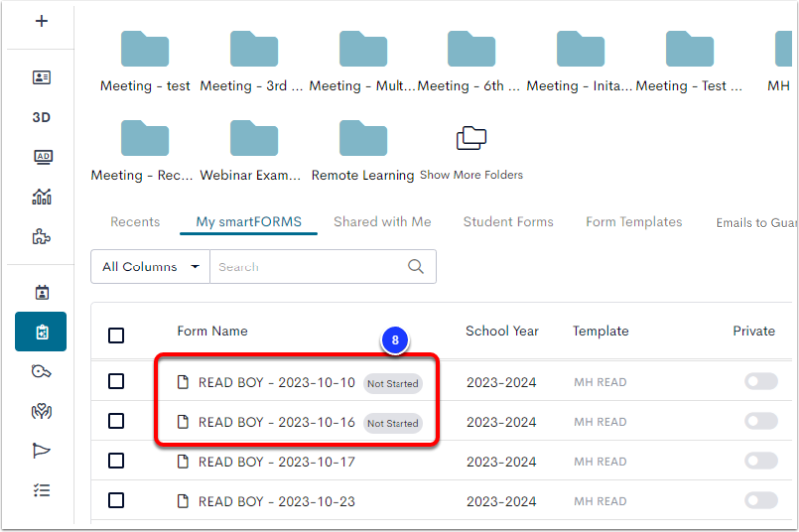Open the Form Templates tab
Viewport: 799px width, 532px height.
[634, 222]
